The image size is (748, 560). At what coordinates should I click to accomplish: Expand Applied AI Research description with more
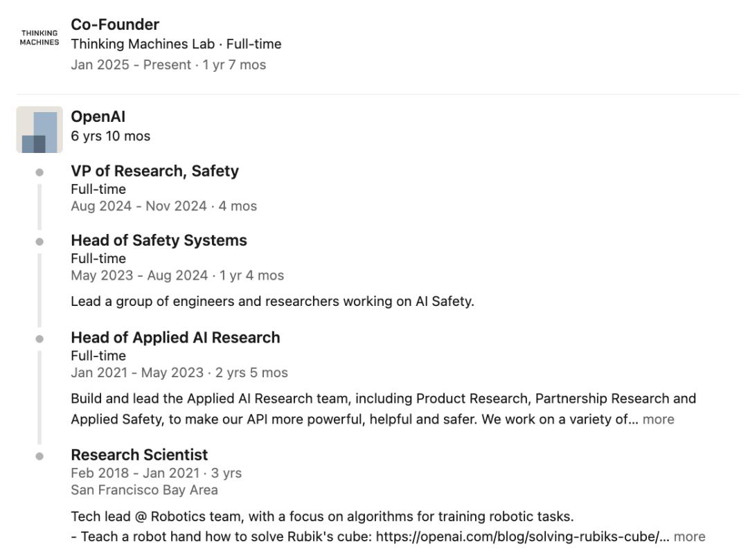click(x=659, y=419)
